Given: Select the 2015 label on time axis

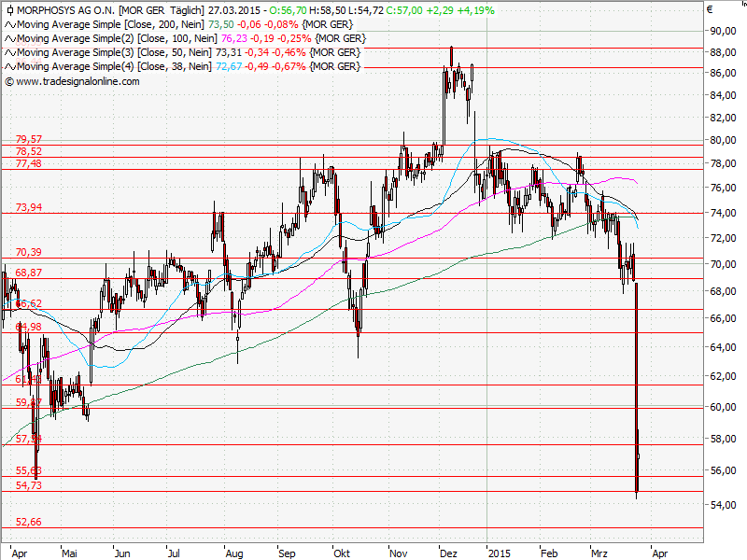Looking at the screenshot, I should (x=501, y=553).
